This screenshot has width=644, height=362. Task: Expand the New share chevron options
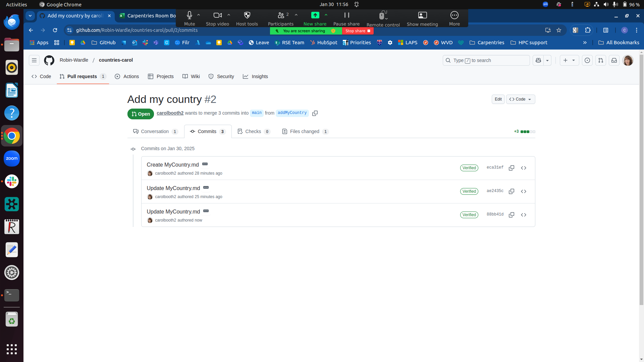tap(326, 15)
